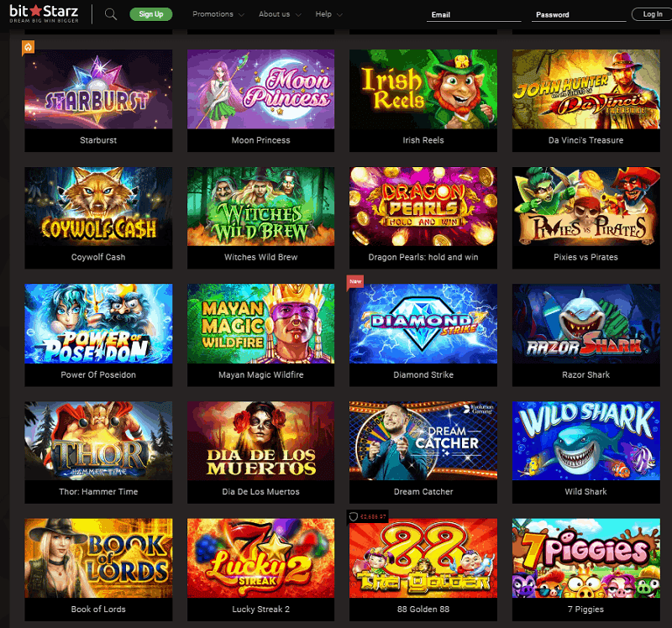Focus the Email input field
Image resolution: width=672 pixels, height=628 pixels.
(x=474, y=14)
